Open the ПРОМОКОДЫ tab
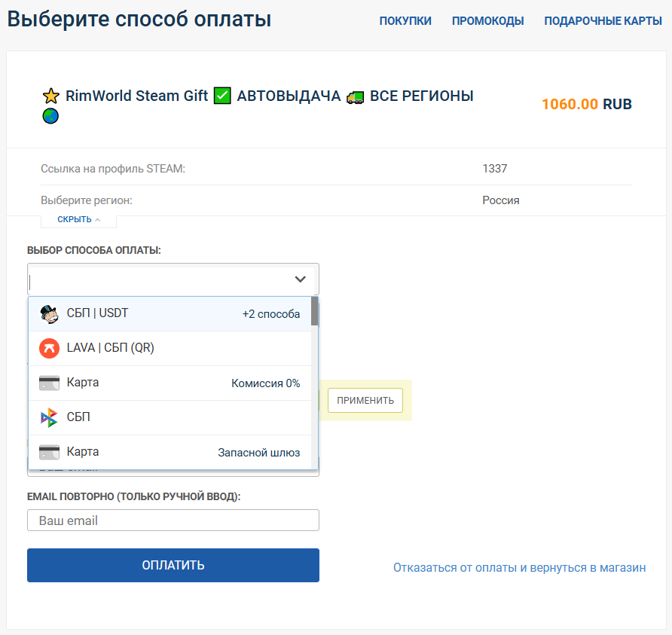 [x=487, y=20]
